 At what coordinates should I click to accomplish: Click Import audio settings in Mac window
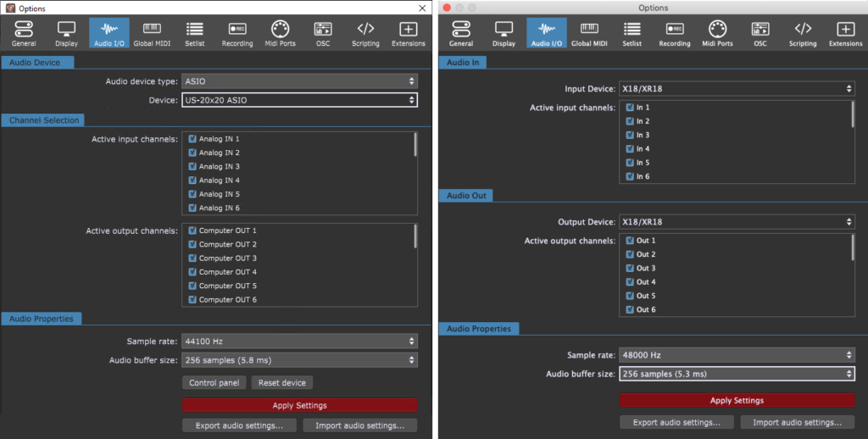coord(797,422)
